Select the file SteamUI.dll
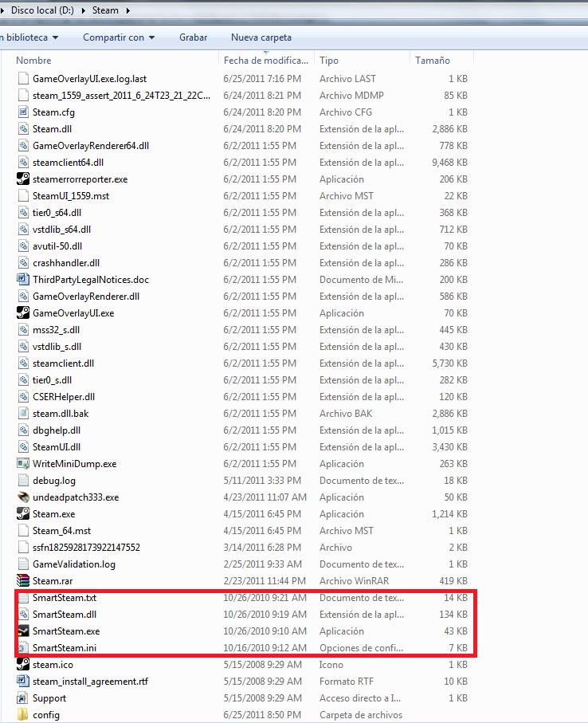588x723 pixels. [57, 447]
